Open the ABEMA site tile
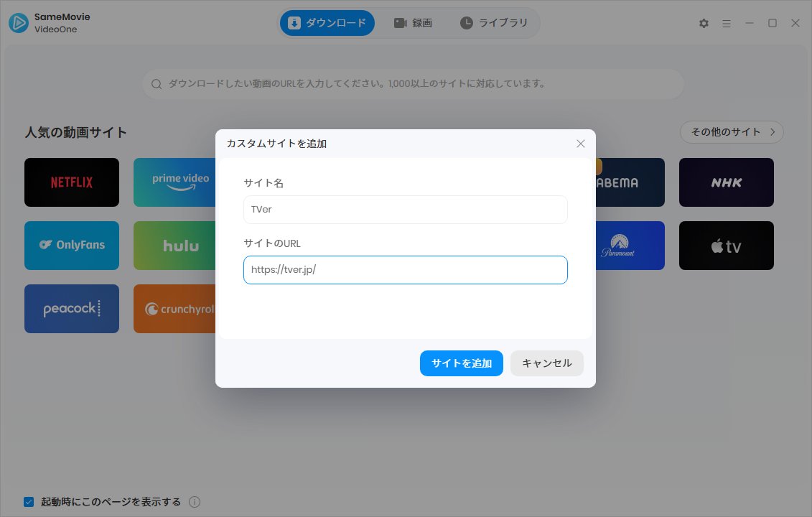 click(x=630, y=182)
